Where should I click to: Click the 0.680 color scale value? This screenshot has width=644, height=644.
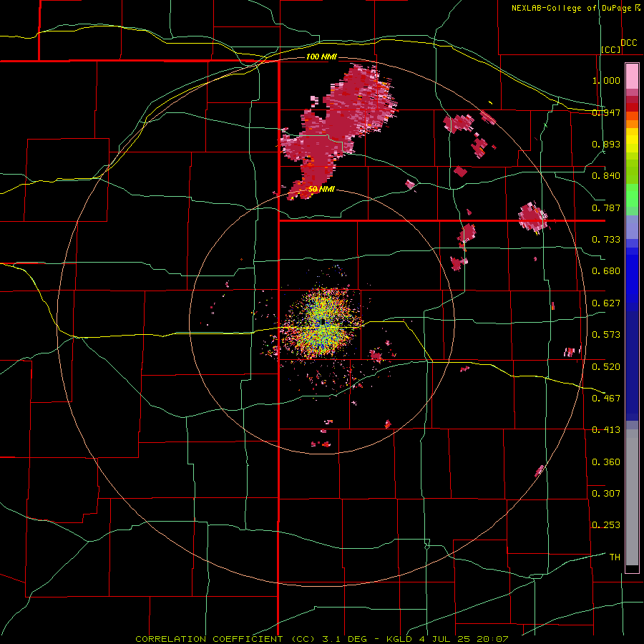(x=606, y=271)
